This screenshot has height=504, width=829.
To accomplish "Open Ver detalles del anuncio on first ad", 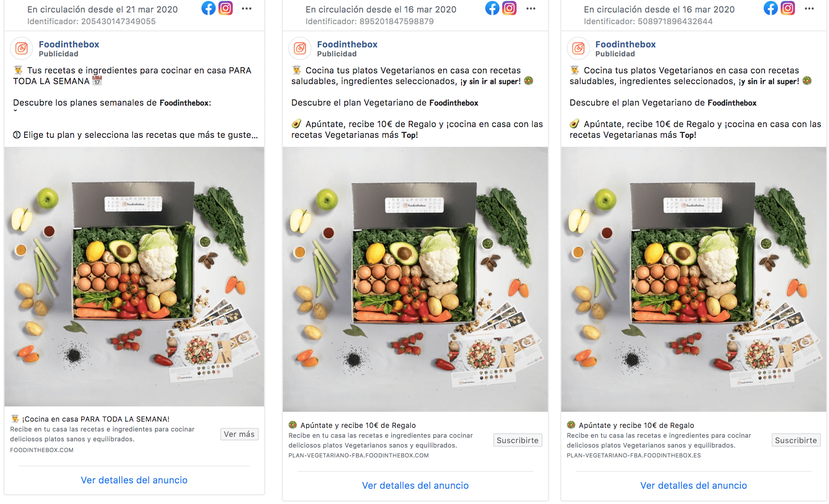I will click(134, 480).
